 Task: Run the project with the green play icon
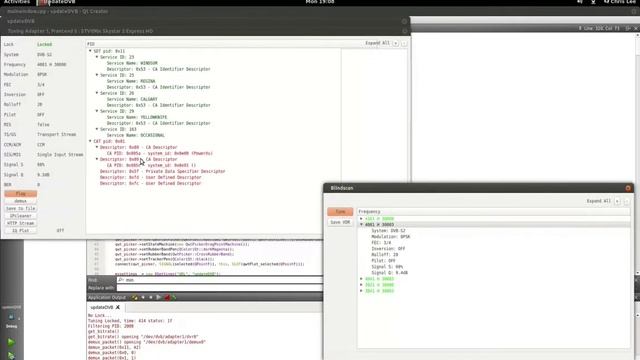tap(11, 342)
